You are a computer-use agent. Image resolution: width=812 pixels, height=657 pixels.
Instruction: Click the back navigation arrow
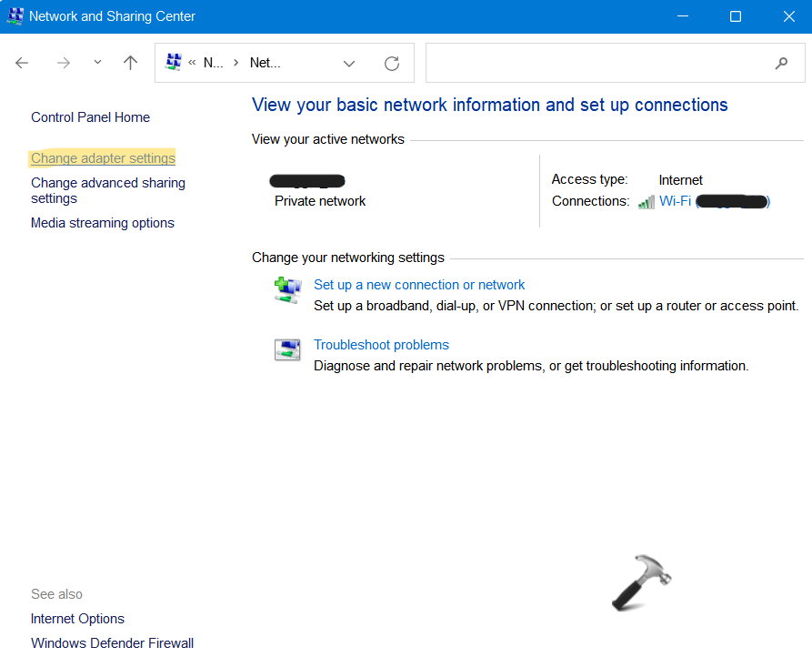point(22,63)
